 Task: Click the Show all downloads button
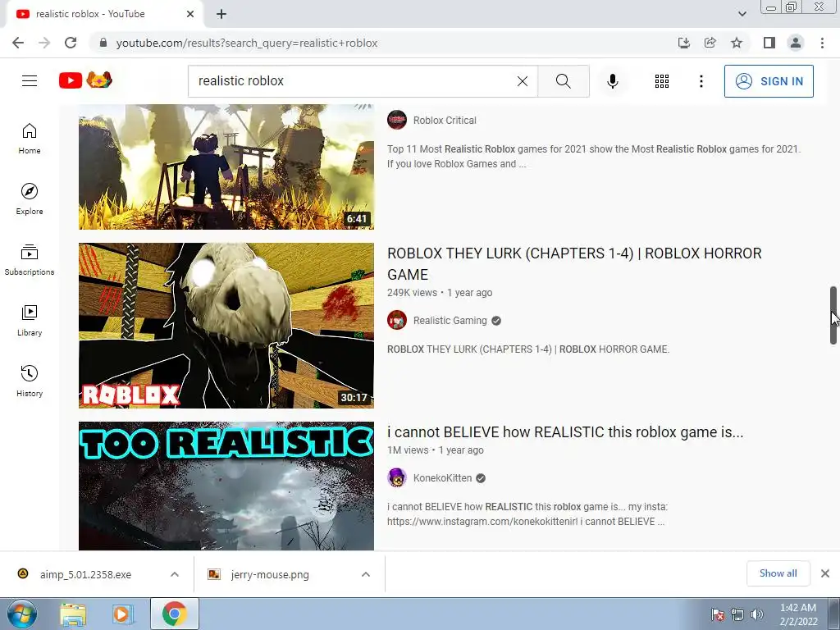[x=778, y=573]
